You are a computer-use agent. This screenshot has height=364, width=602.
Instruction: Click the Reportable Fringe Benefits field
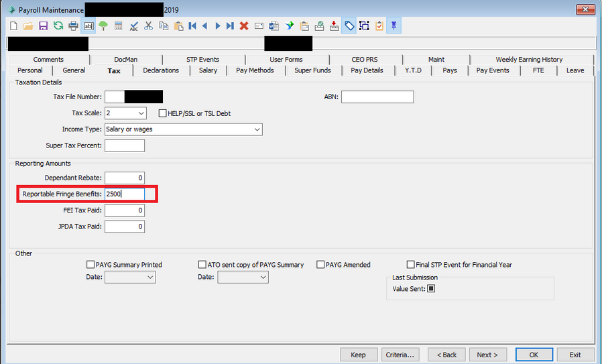pyautogui.click(x=125, y=194)
